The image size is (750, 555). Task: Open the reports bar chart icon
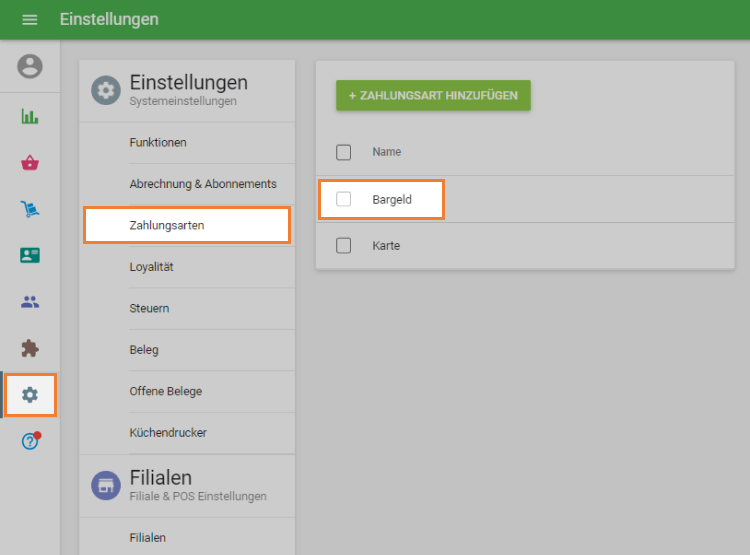coord(30,116)
